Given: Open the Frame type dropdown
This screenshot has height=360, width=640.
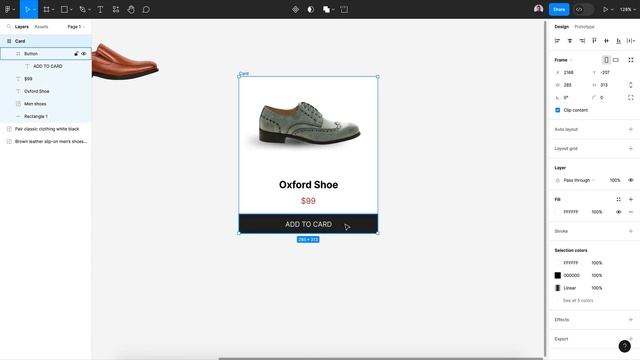Looking at the screenshot, I should 563,60.
